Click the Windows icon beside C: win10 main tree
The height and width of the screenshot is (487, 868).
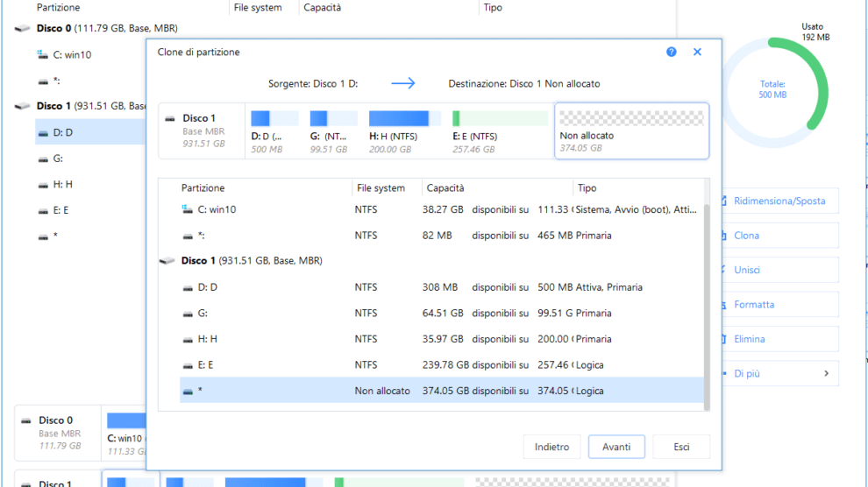pos(43,54)
